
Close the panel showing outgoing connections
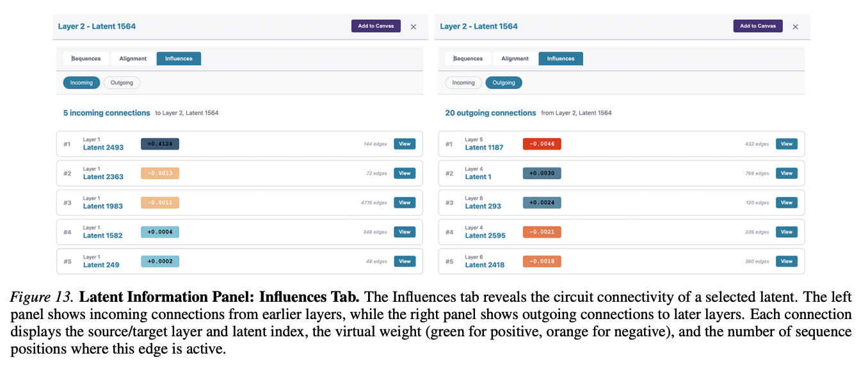[x=795, y=27]
